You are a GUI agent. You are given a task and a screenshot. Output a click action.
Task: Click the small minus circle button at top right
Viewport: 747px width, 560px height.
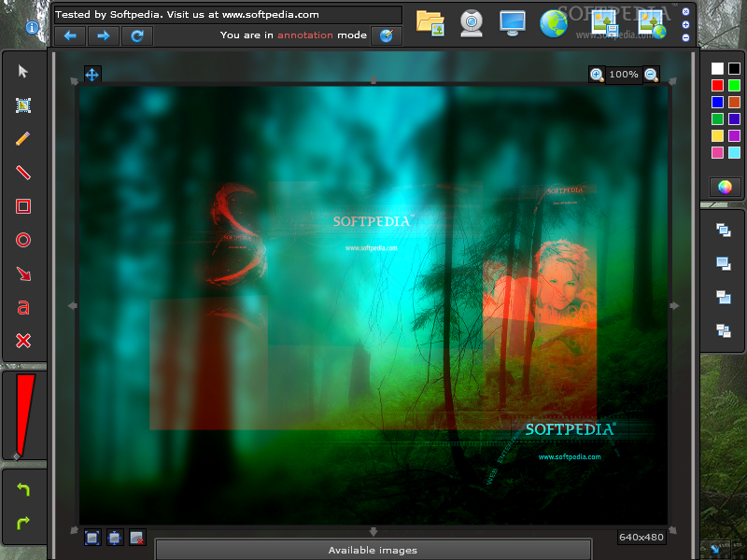[x=685, y=37]
